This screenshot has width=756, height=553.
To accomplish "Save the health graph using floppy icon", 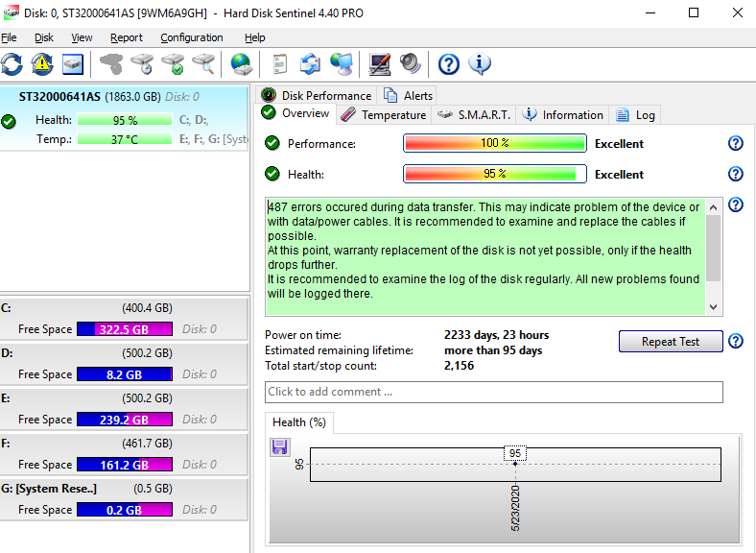I will pos(279,446).
